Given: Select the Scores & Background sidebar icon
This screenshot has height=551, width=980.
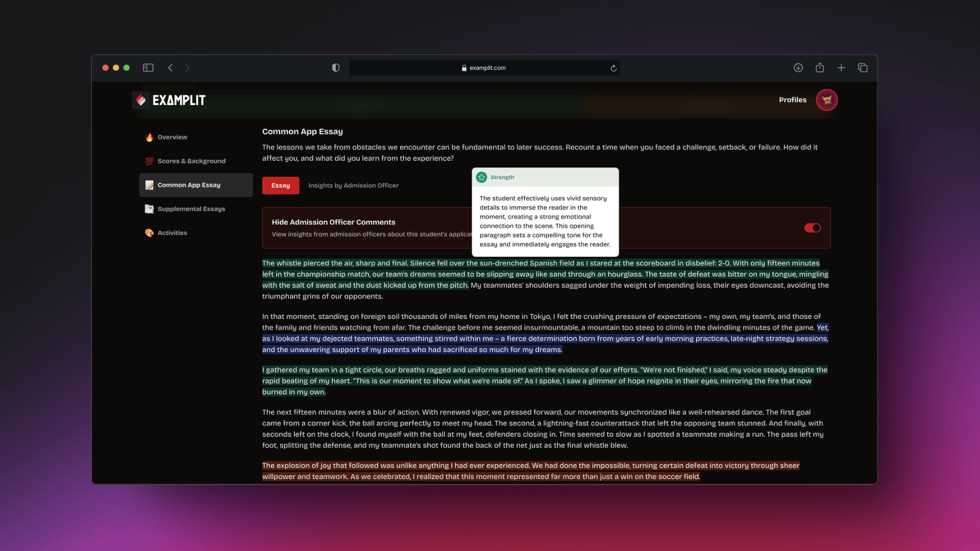Looking at the screenshot, I should pos(150,161).
